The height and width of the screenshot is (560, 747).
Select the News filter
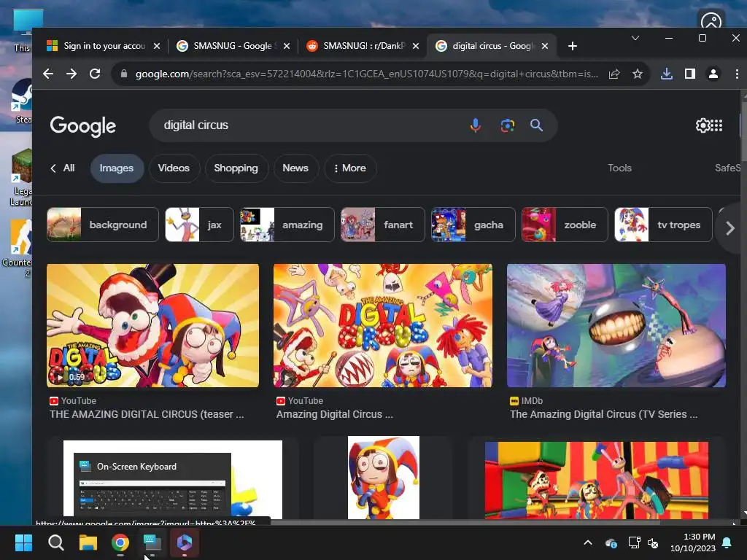pos(295,168)
